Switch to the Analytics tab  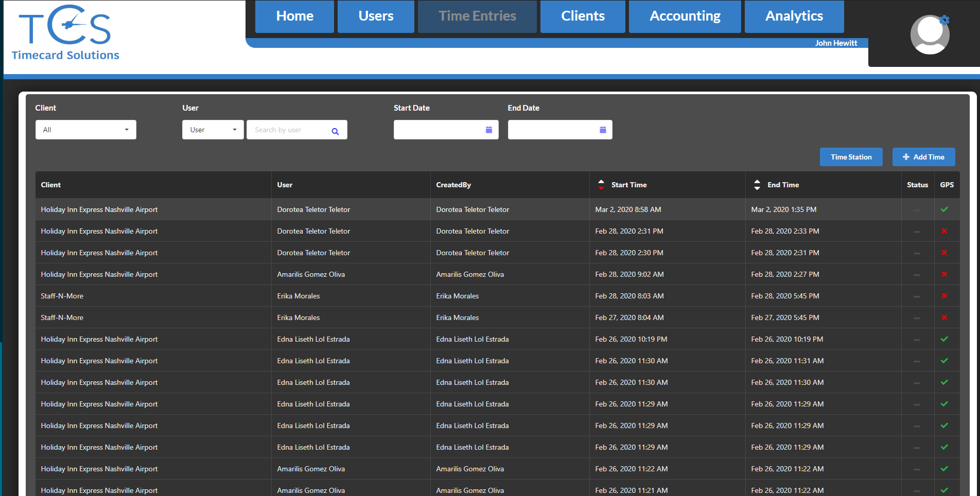[794, 16]
